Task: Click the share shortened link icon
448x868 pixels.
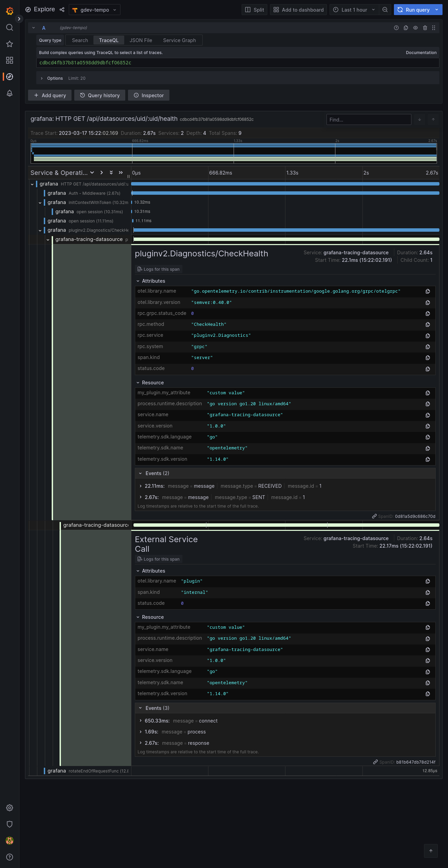Action: coord(62,10)
